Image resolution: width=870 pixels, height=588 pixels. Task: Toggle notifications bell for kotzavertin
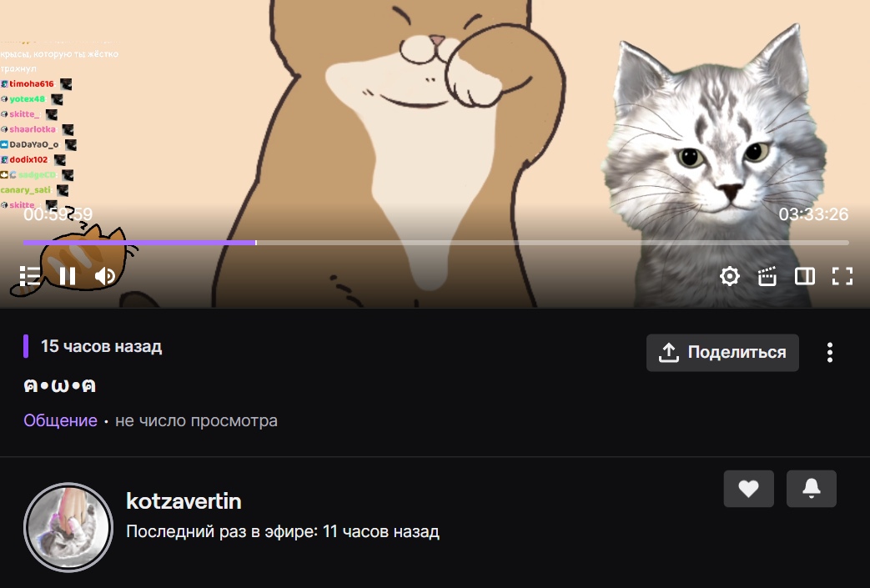811,488
